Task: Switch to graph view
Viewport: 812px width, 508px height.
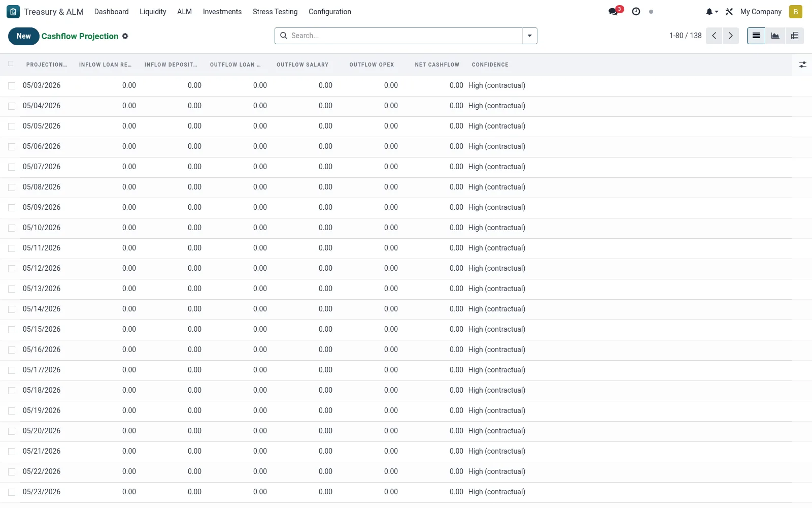Action: [775, 36]
